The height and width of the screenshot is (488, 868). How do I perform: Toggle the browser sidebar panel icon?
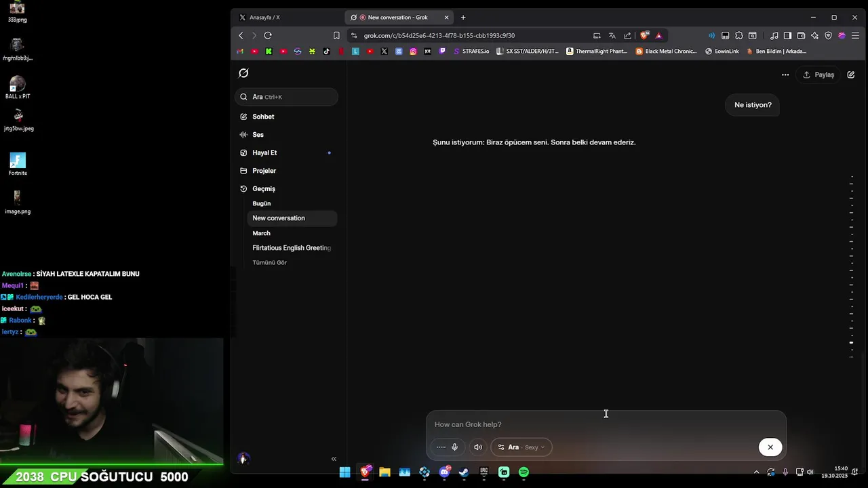(x=787, y=35)
